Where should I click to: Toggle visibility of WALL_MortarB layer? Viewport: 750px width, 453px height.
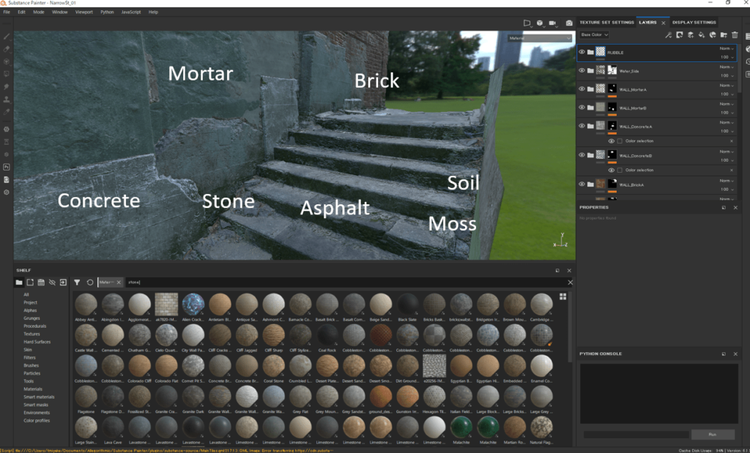pyautogui.click(x=582, y=108)
